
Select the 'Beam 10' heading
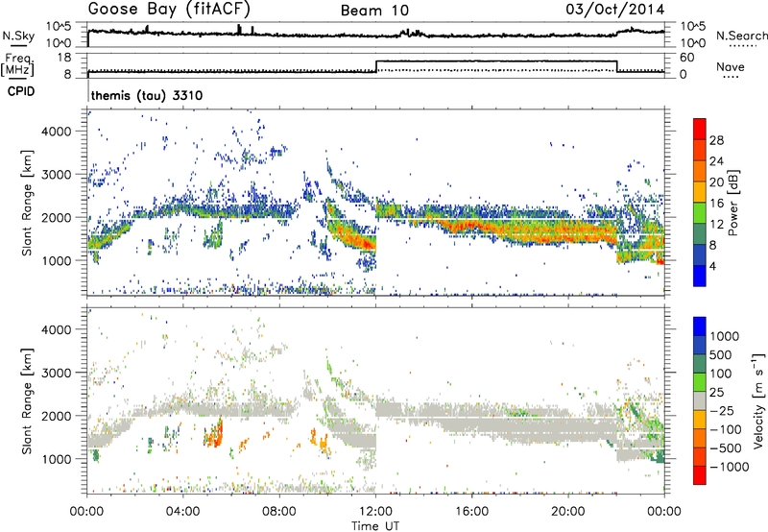coord(374,11)
